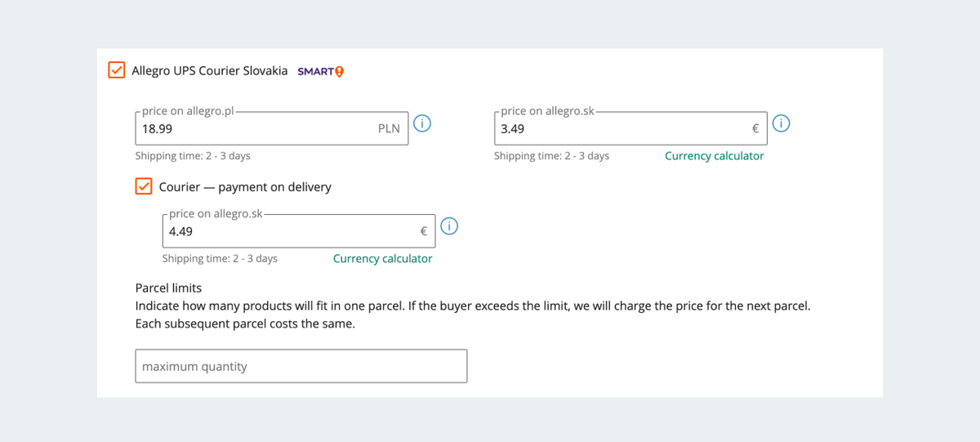The image size is (980, 442).
Task: Click the maximum quantity input field
Action: pyautogui.click(x=301, y=366)
